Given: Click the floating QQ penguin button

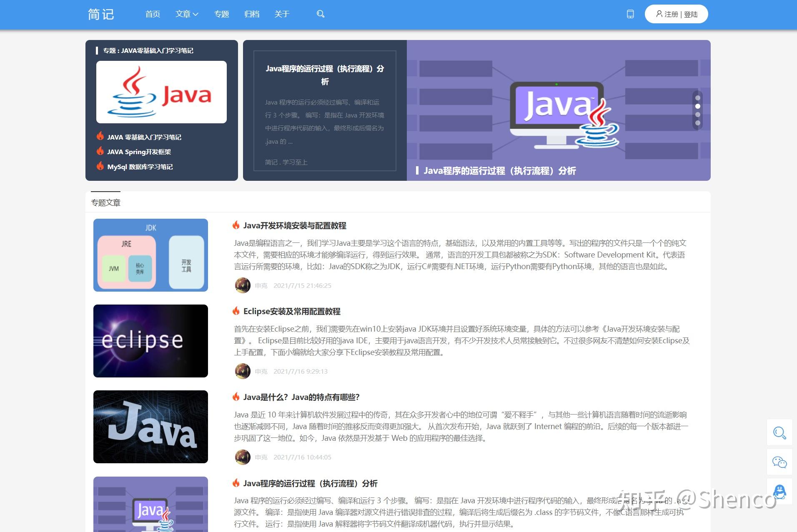Looking at the screenshot, I should pyautogui.click(x=779, y=492).
